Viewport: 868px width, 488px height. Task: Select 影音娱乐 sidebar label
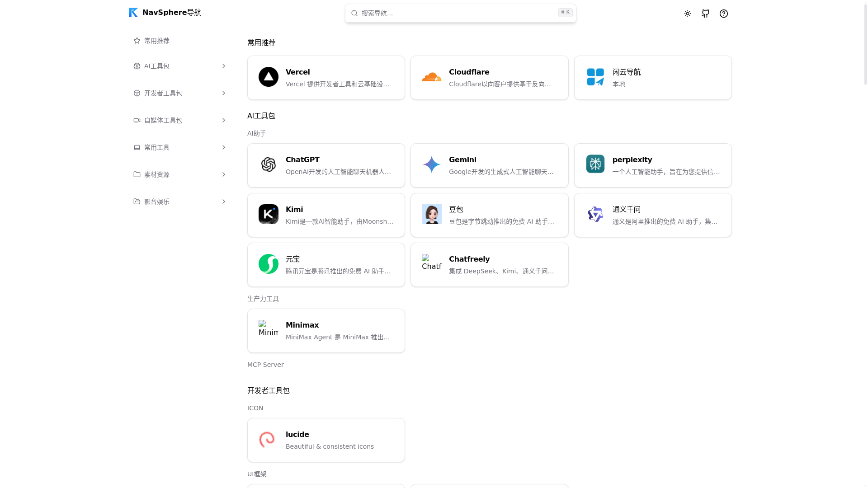coord(157,202)
